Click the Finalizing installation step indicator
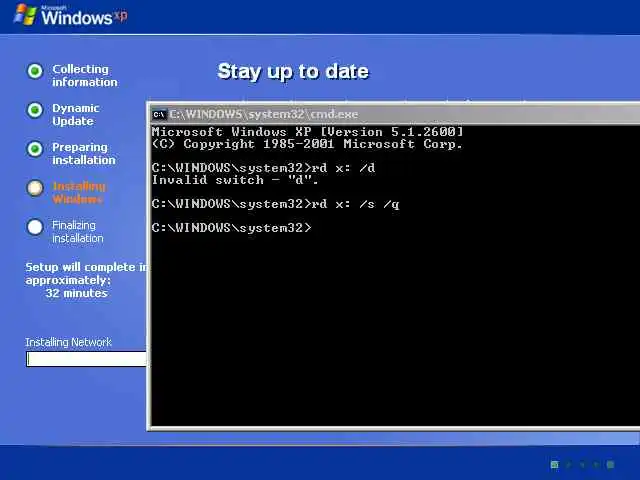This screenshot has width=640, height=480. coord(35,227)
